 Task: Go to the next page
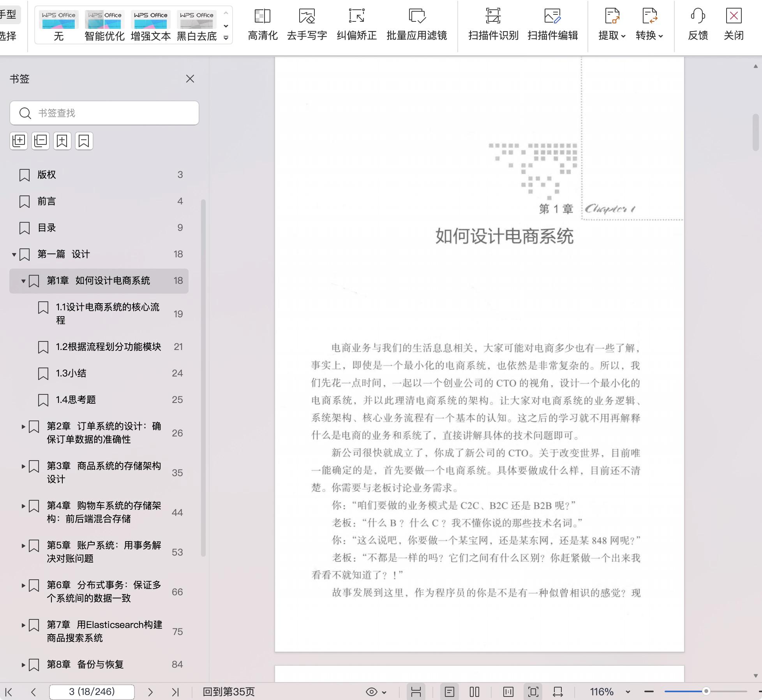(x=150, y=692)
